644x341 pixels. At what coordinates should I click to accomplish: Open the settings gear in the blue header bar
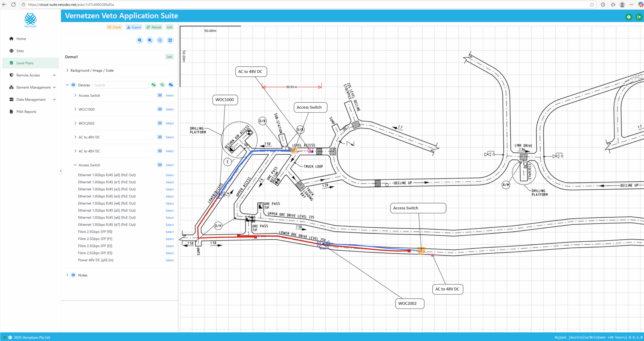tap(629, 17)
